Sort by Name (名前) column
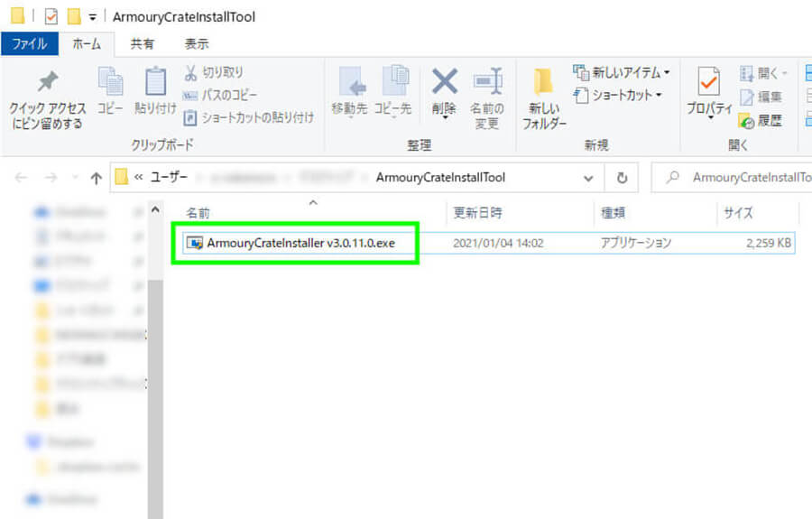Viewport: 812px width, 519px height. [198, 213]
